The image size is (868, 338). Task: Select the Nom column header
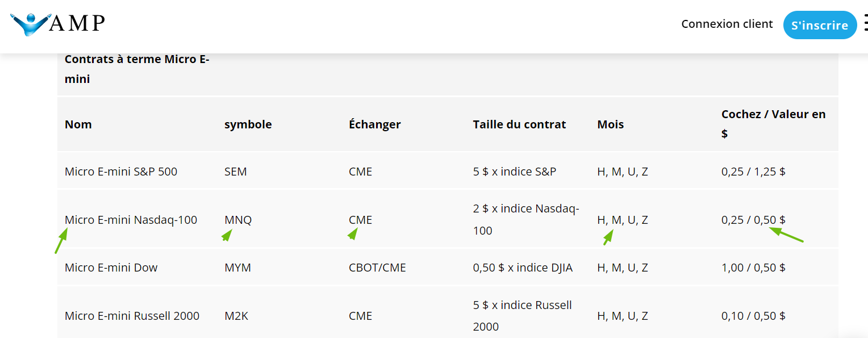(78, 124)
